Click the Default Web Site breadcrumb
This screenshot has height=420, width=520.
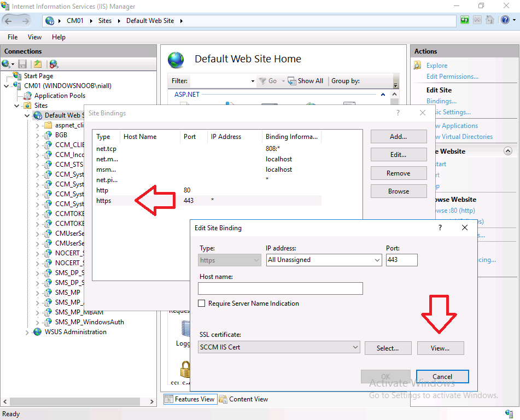[x=150, y=21]
